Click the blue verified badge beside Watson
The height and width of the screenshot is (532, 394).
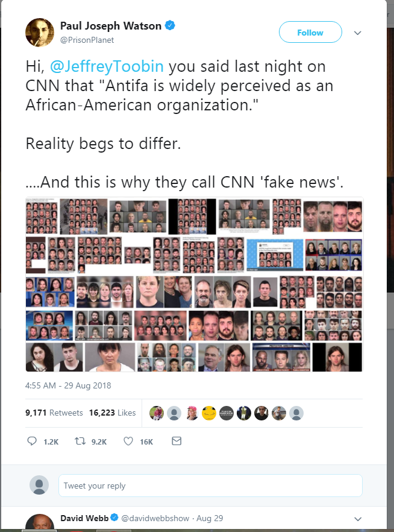click(170, 25)
